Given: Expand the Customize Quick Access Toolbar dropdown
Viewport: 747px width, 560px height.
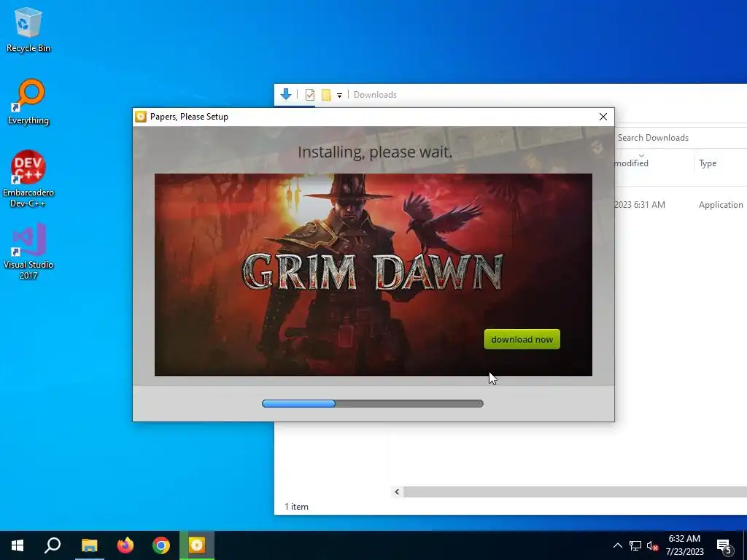Looking at the screenshot, I should [340, 96].
